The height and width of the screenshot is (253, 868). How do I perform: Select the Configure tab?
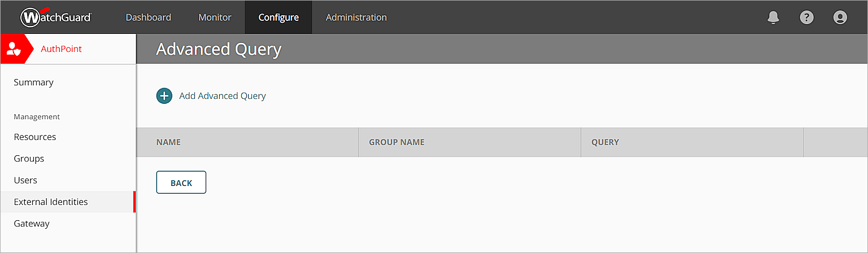[x=279, y=18]
